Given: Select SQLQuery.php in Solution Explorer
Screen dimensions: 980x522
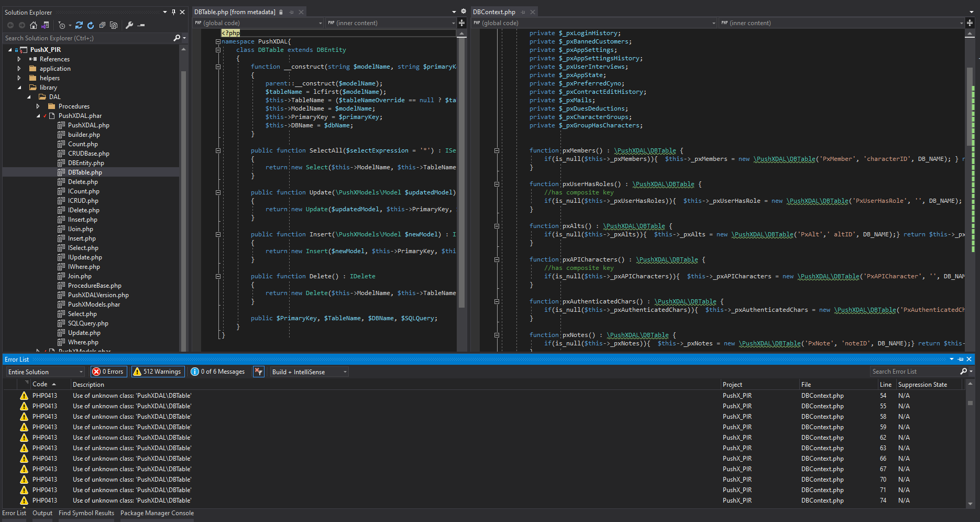Looking at the screenshot, I should pyautogui.click(x=88, y=323).
